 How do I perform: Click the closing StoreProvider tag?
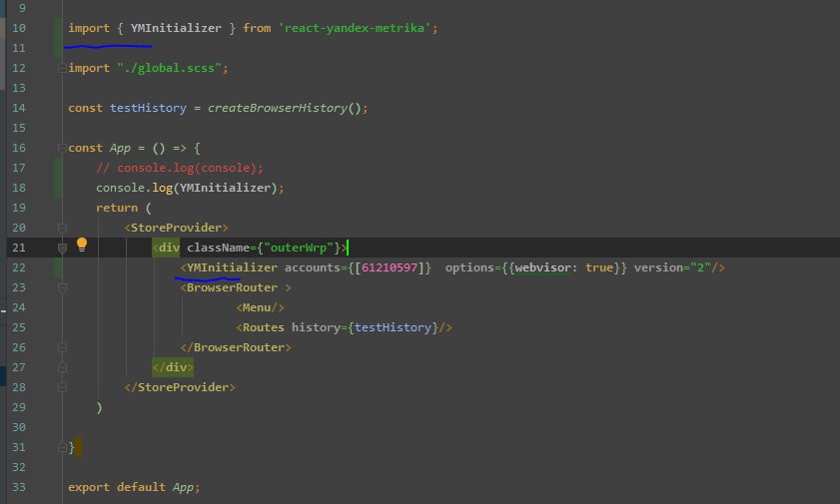click(180, 387)
